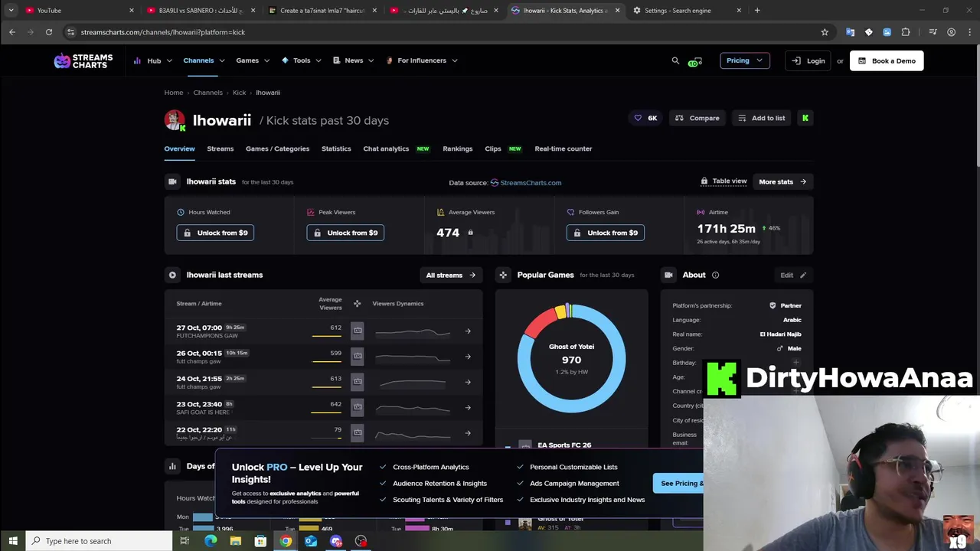Screen dimensions: 980x551
Task: Click the All streams button
Action: click(x=451, y=275)
